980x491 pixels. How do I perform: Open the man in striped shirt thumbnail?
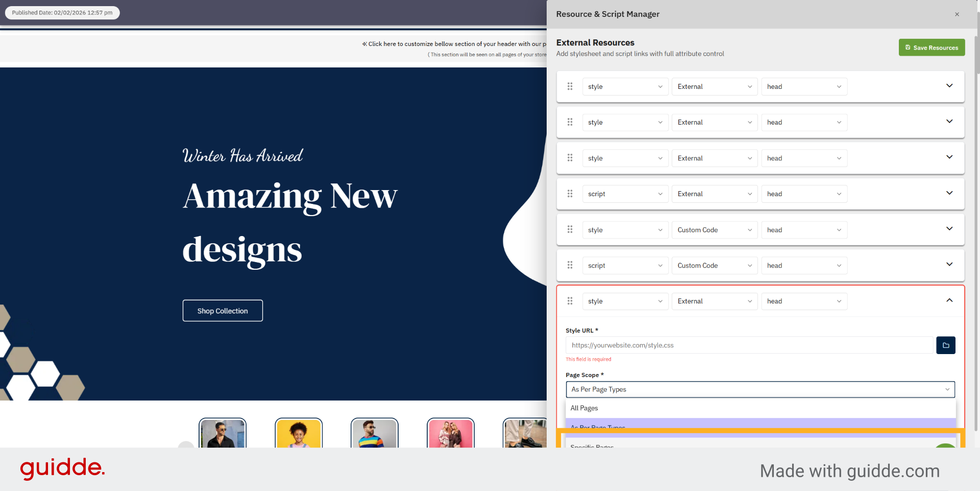pos(375,433)
